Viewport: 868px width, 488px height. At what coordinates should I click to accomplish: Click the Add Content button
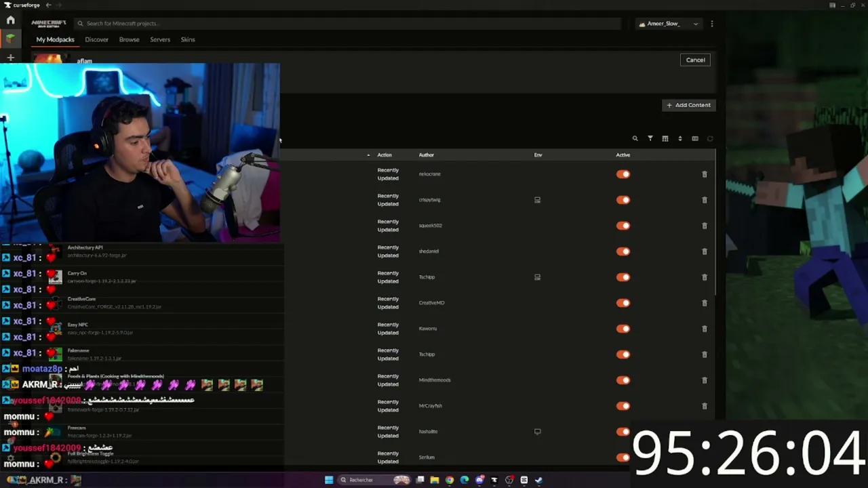click(688, 105)
